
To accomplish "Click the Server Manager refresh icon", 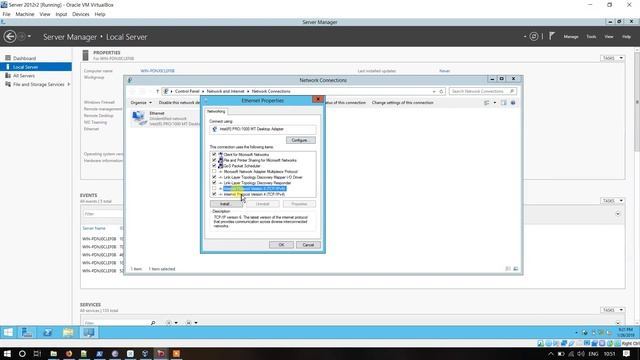I will coord(533,37).
